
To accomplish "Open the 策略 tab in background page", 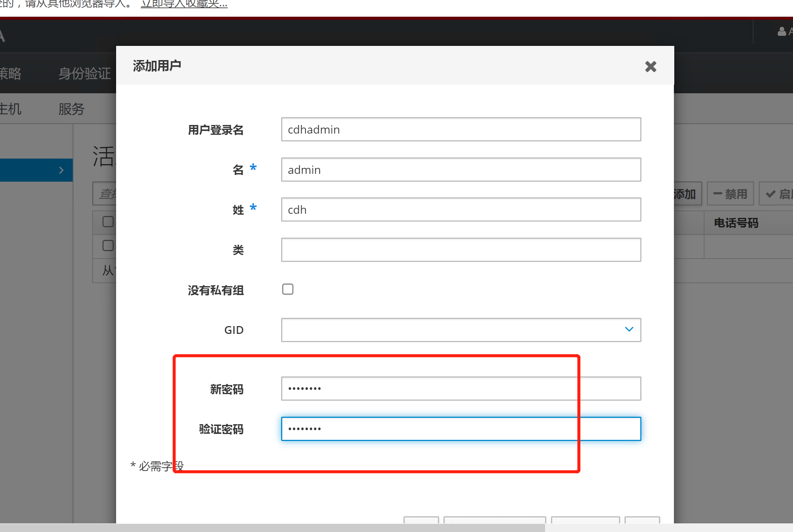I will [10, 73].
